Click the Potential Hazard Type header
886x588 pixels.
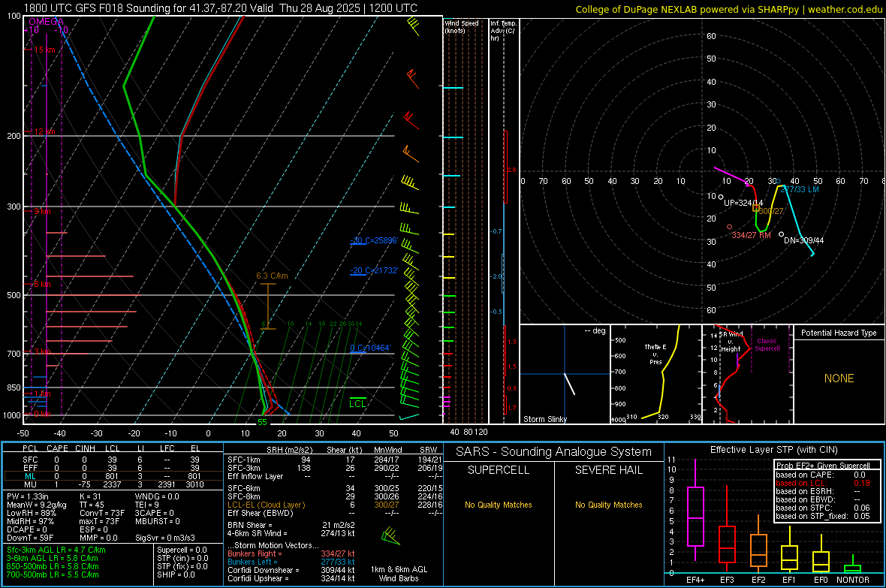(839, 333)
